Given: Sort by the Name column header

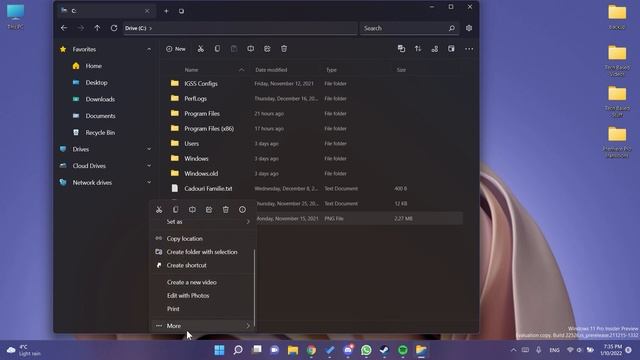Looking at the screenshot, I should [x=191, y=70].
